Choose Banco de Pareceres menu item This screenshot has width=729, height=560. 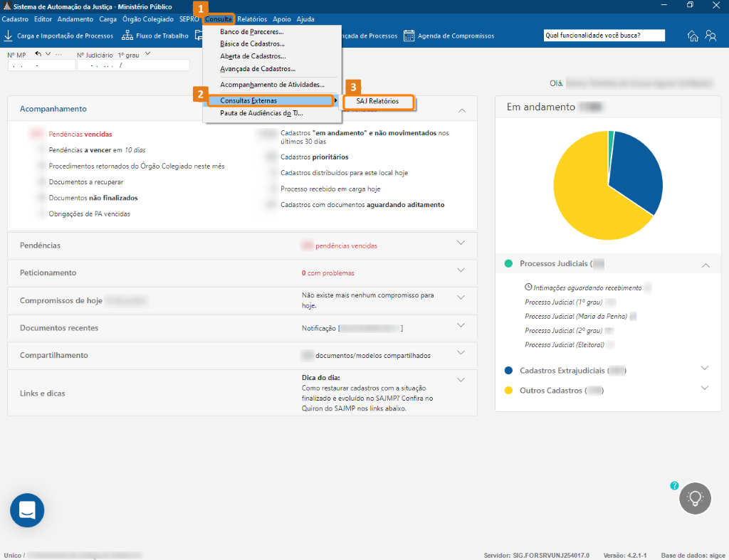[x=251, y=31]
